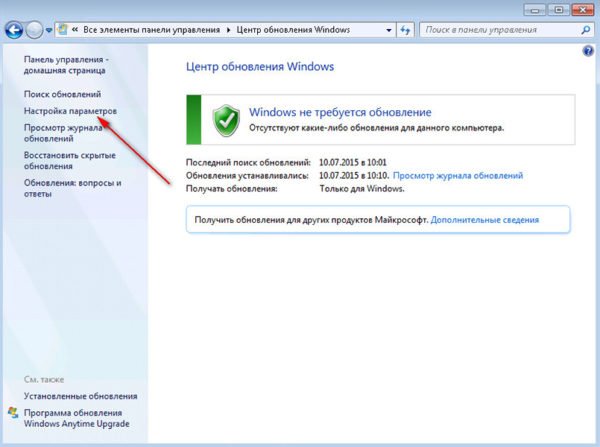Click 'Windows не требуется обновление' heading
Screen dimensions: 600x447
[340, 112]
